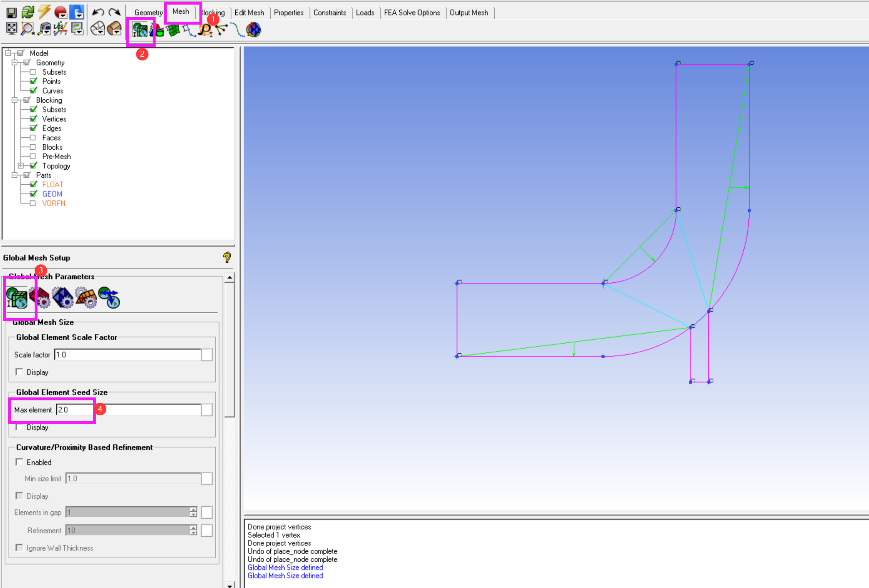Expand the Topology tree node
This screenshot has width=869, height=588.
click(20, 166)
